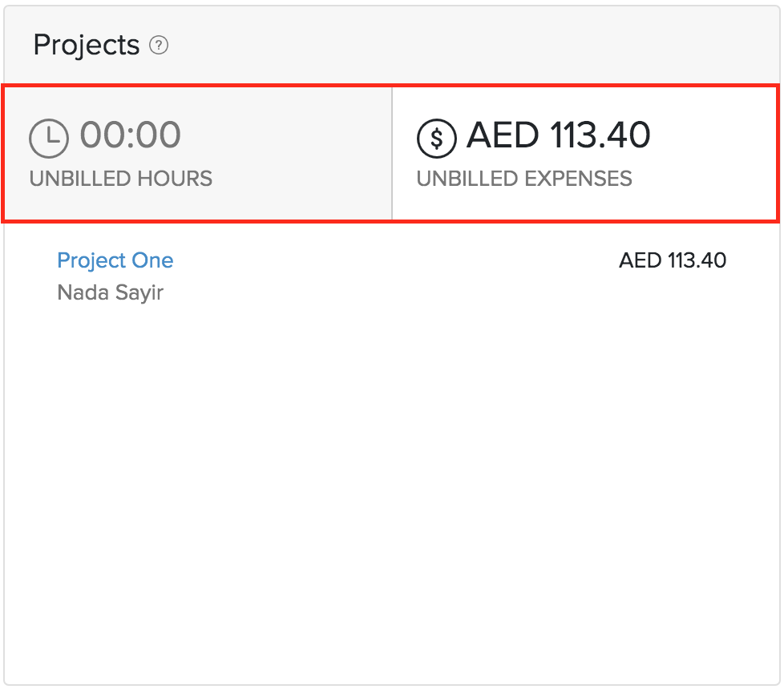Open the Project One link
The height and width of the screenshot is (689, 784).
(x=115, y=260)
